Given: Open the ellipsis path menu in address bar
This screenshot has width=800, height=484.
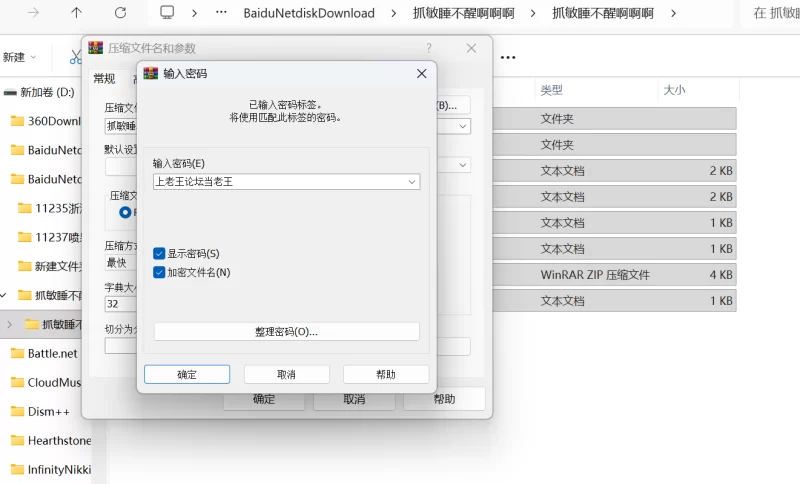Looking at the screenshot, I should click(x=221, y=12).
